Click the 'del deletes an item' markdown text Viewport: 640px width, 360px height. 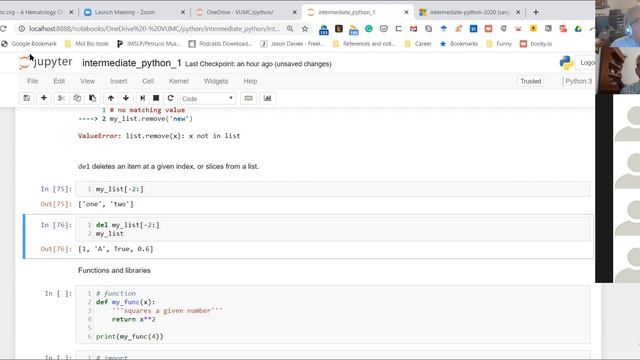click(x=168, y=166)
